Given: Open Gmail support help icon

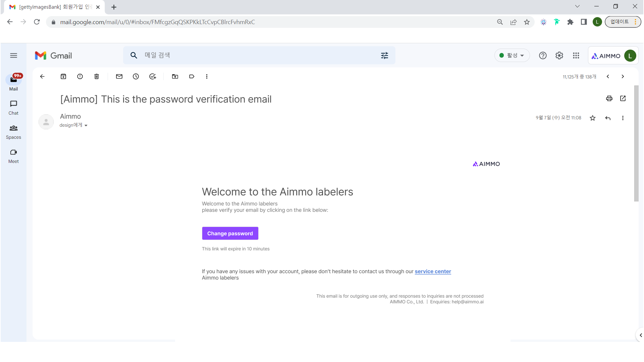Looking at the screenshot, I should pyautogui.click(x=543, y=56).
